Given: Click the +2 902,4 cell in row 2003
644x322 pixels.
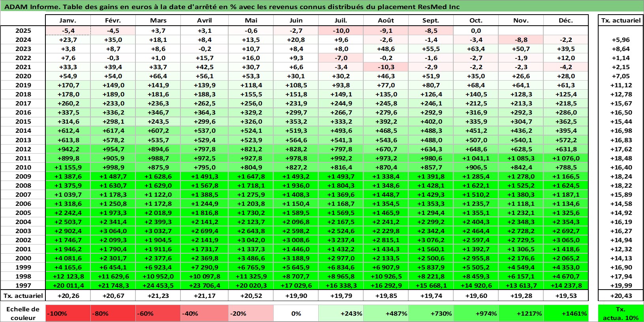Looking at the screenshot, I should [x=68, y=231].
